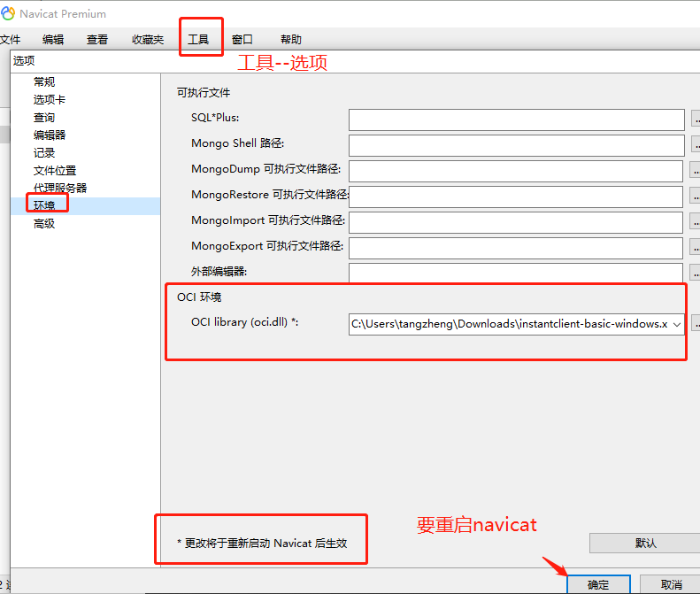Open the 工具 menu
This screenshot has width=700, height=594.
pyautogui.click(x=198, y=40)
